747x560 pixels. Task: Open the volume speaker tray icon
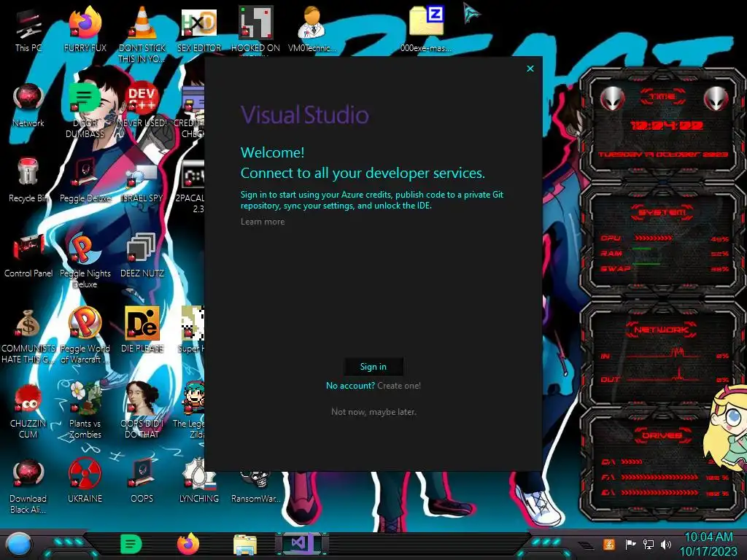[x=666, y=544]
